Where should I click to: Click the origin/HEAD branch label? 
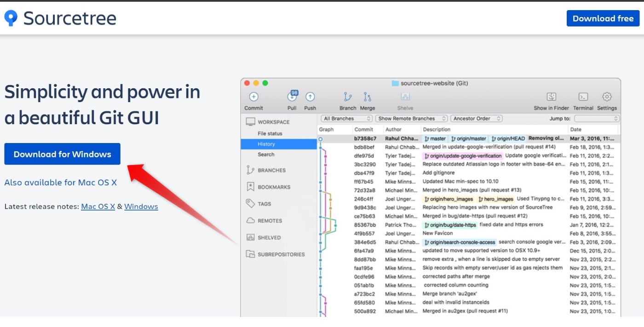point(508,138)
